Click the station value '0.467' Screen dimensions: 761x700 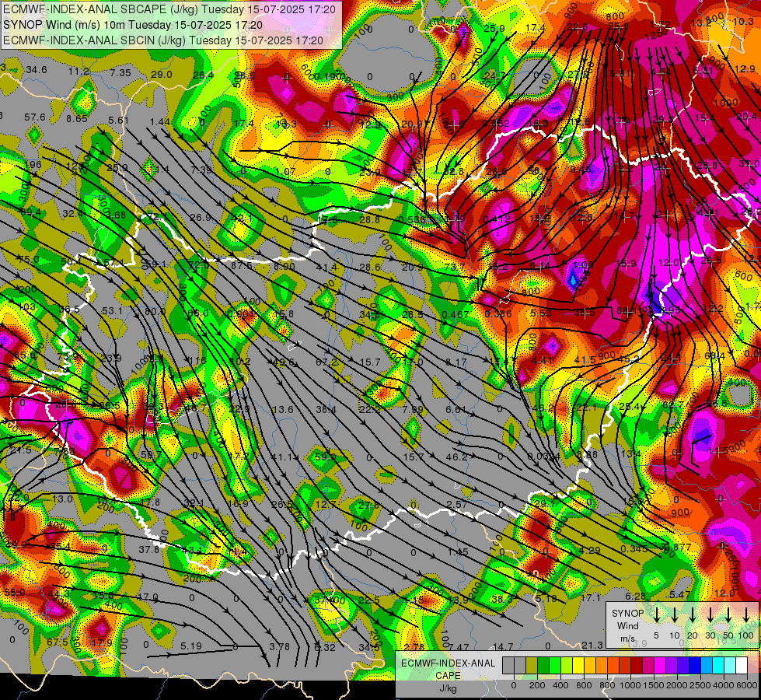[456, 314]
